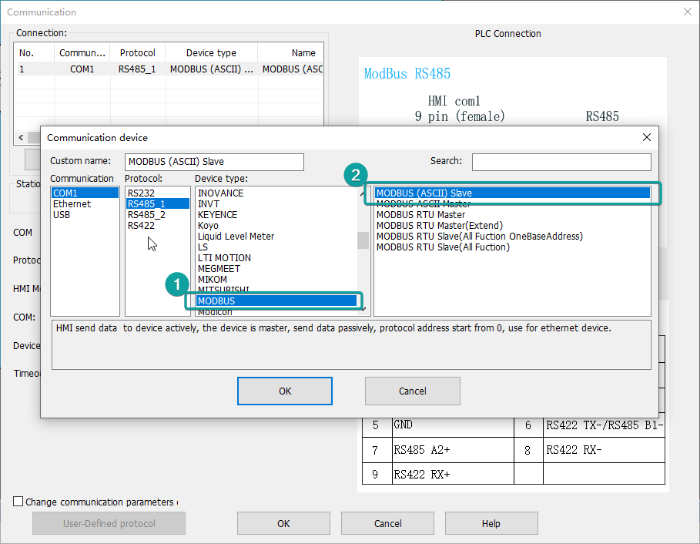The width and height of the screenshot is (700, 544).
Task: Edit the Custom name text field
Action: point(214,162)
